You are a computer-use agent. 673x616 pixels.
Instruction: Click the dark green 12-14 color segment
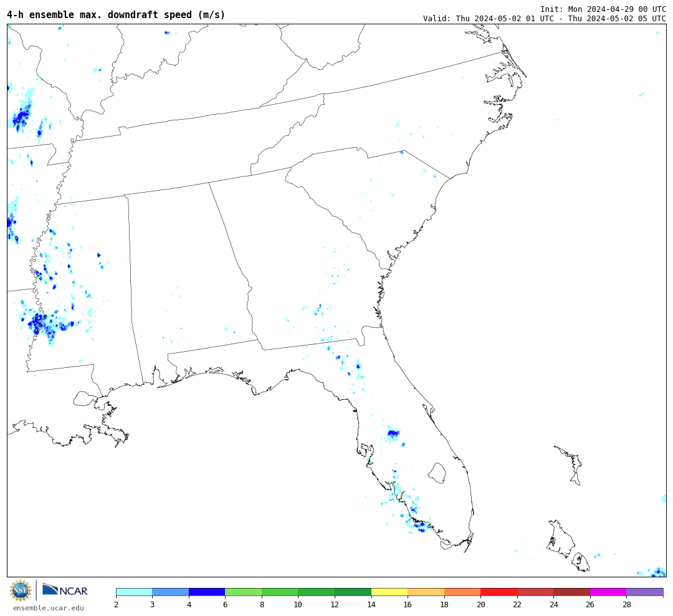(353, 592)
